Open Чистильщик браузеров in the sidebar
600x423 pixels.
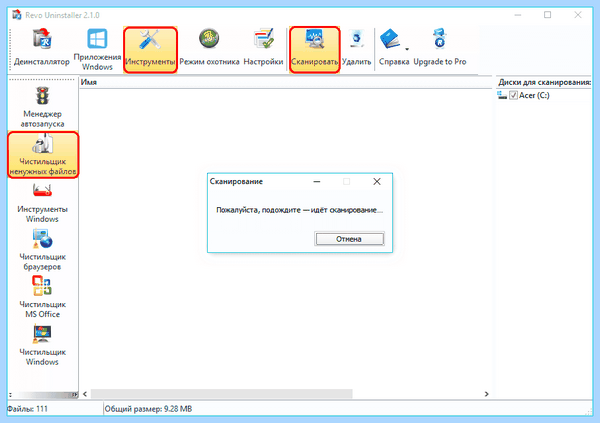click(42, 250)
